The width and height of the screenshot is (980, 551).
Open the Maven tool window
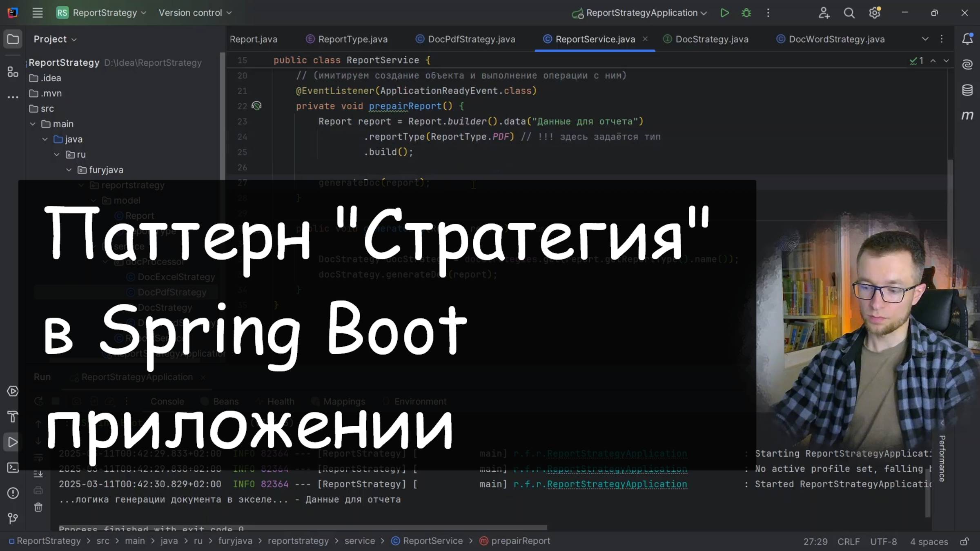(968, 115)
